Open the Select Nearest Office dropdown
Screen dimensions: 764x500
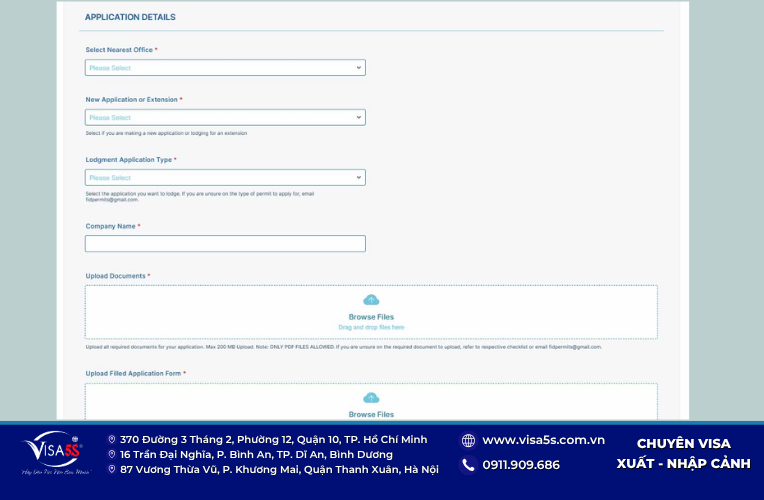point(225,68)
